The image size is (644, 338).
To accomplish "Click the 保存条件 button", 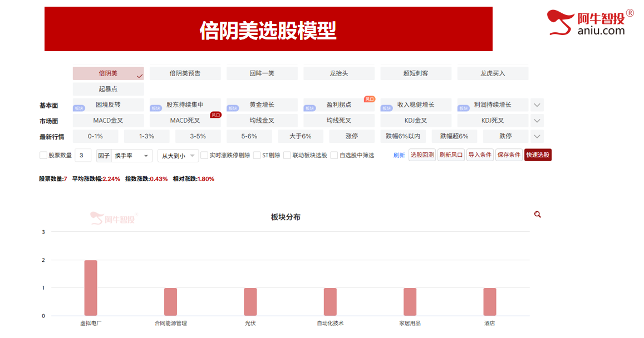I will tap(509, 155).
